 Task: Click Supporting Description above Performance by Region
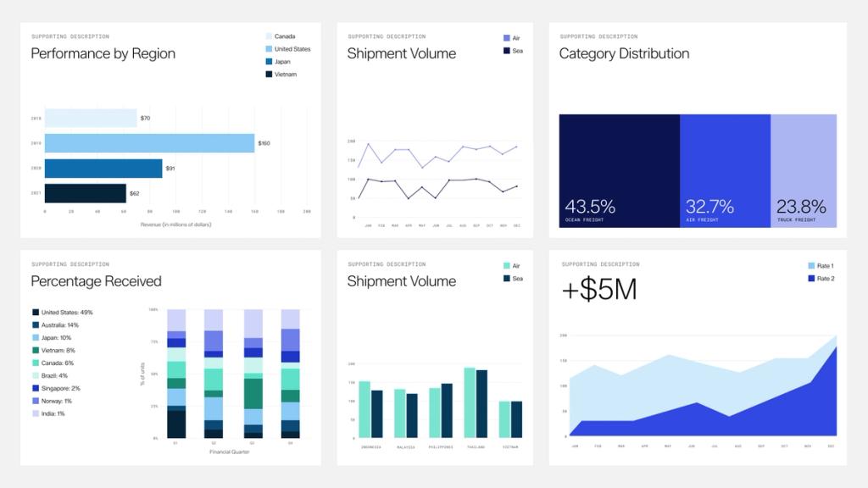point(70,36)
